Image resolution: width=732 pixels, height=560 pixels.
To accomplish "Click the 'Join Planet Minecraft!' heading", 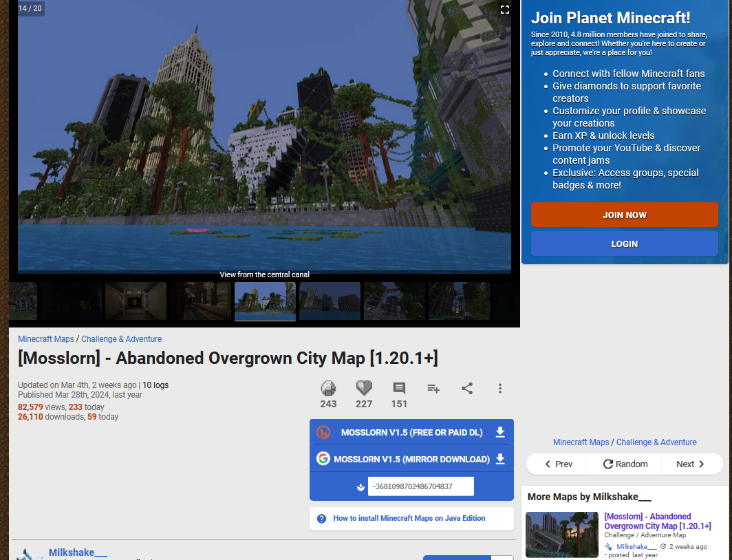I will click(611, 18).
